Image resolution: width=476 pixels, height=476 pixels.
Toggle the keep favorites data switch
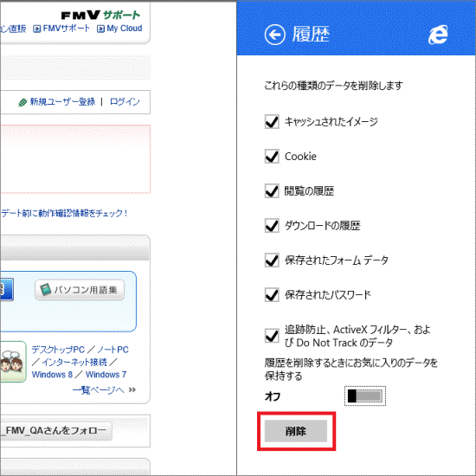point(365,396)
